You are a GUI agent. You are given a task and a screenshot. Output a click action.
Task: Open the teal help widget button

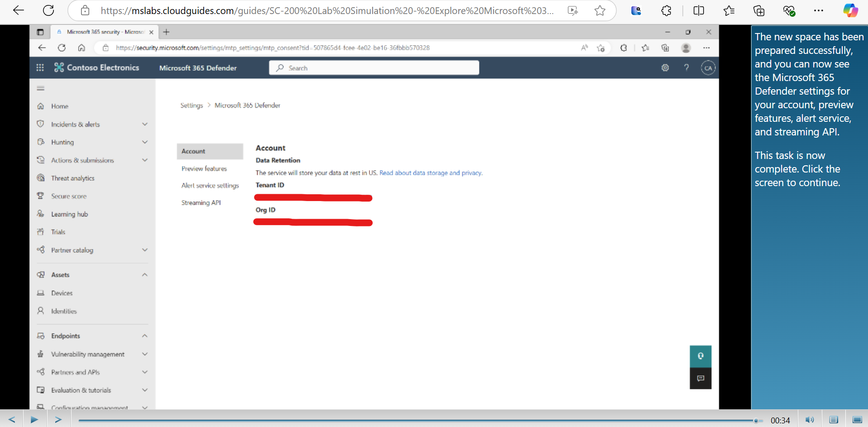tap(700, 356)
